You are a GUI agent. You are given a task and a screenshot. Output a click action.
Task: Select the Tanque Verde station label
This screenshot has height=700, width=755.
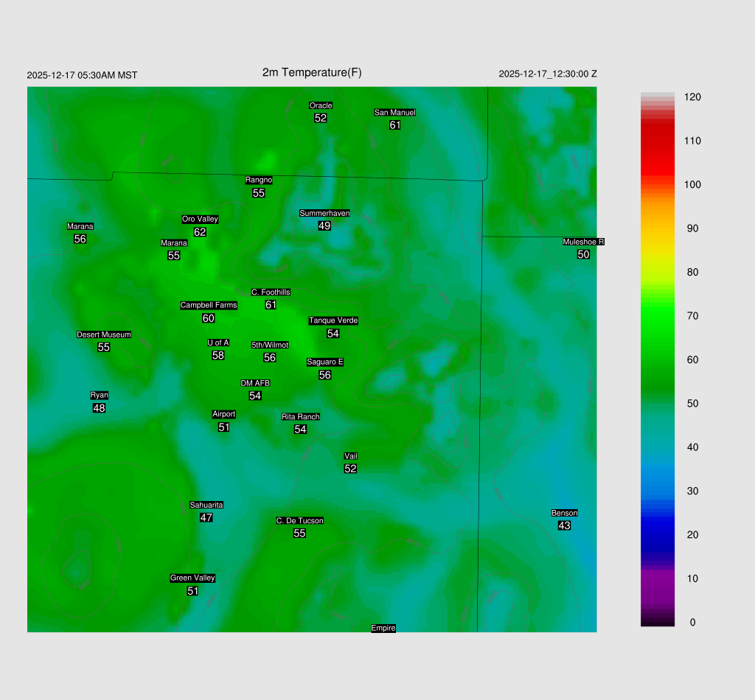(333, 321)
